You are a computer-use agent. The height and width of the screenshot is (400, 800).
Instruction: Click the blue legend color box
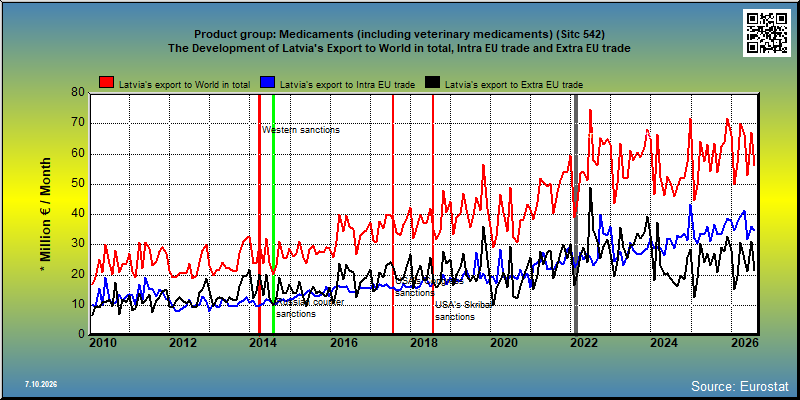[268, 83]
